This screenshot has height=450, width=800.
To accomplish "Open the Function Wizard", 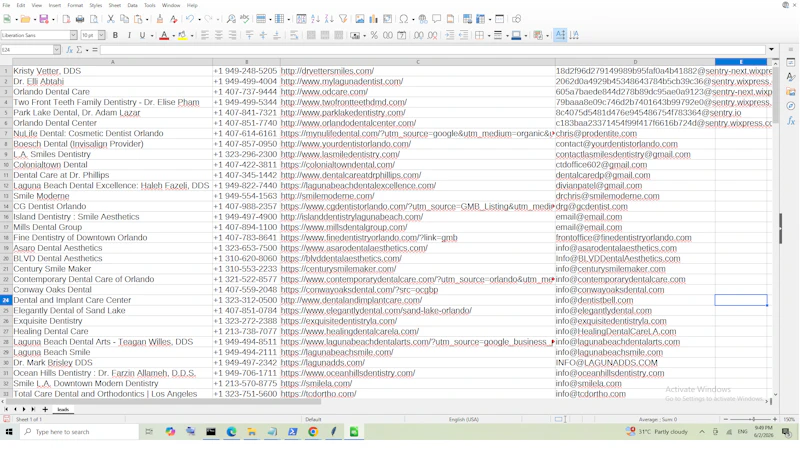I will tap(70, 50).
